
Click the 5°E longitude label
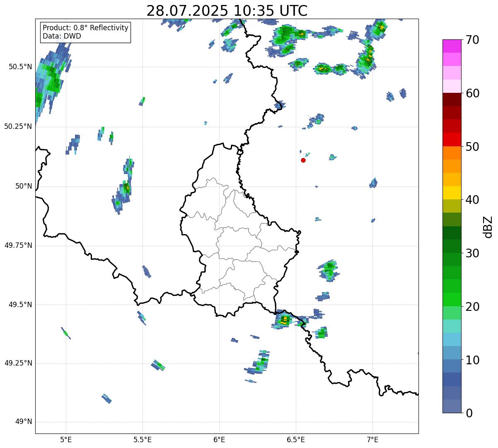tap(66, 439)
